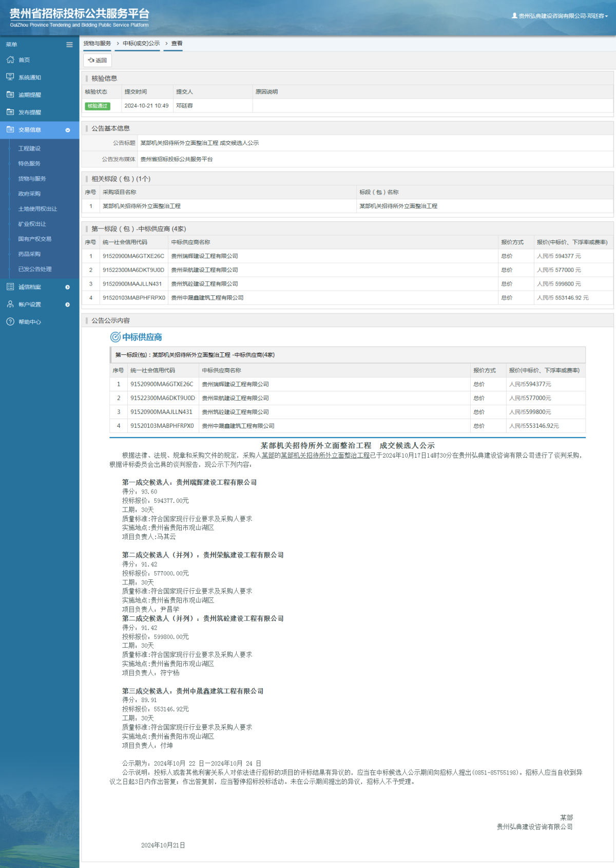Click submitter name 邓廷容 in verification table

click(x=184, y=106)
